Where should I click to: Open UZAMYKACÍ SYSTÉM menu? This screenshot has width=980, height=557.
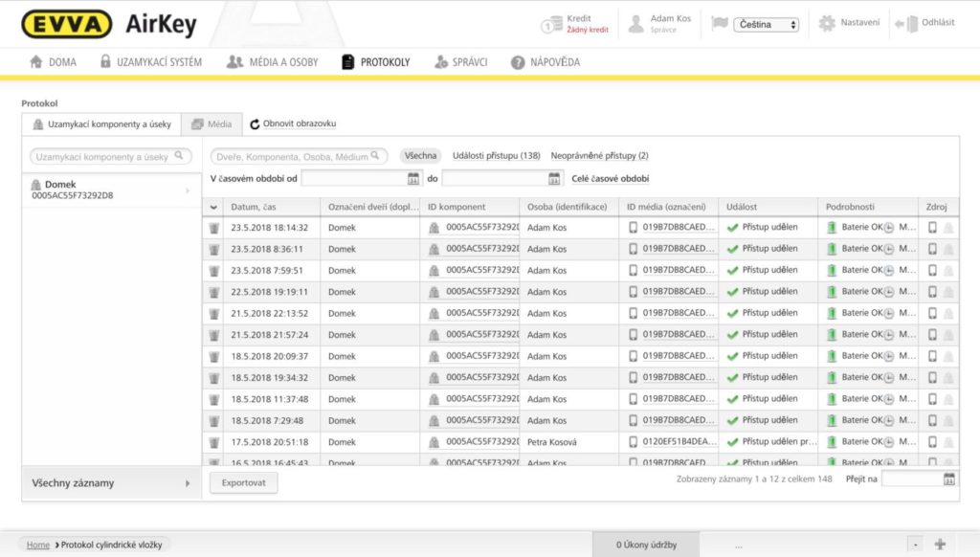(150, 62)
